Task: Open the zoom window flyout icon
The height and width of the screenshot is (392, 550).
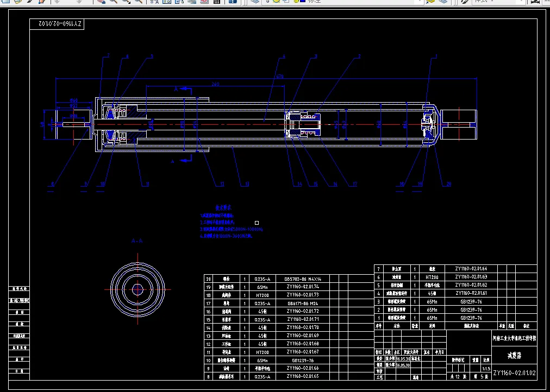Action: point(126,2)
